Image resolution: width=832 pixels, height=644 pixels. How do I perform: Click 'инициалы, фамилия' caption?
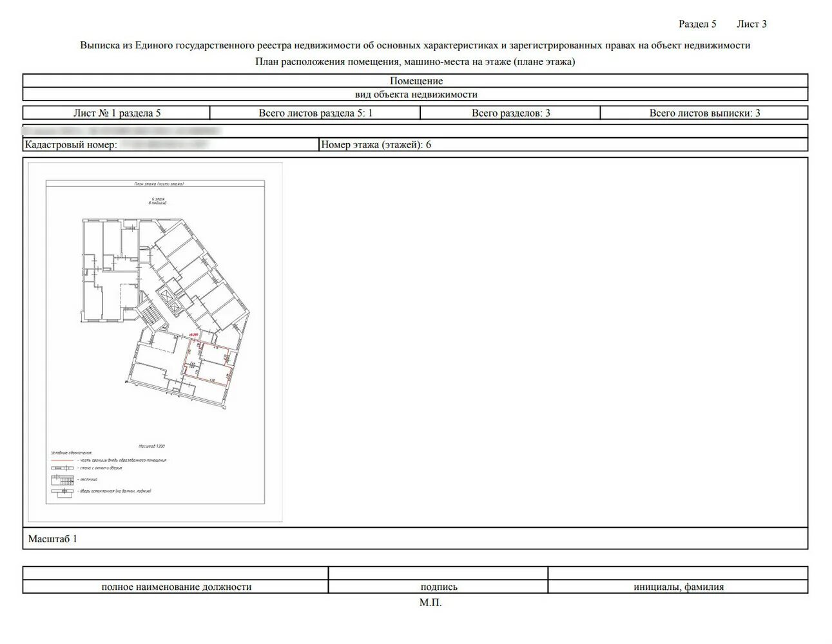pos(679,587)
